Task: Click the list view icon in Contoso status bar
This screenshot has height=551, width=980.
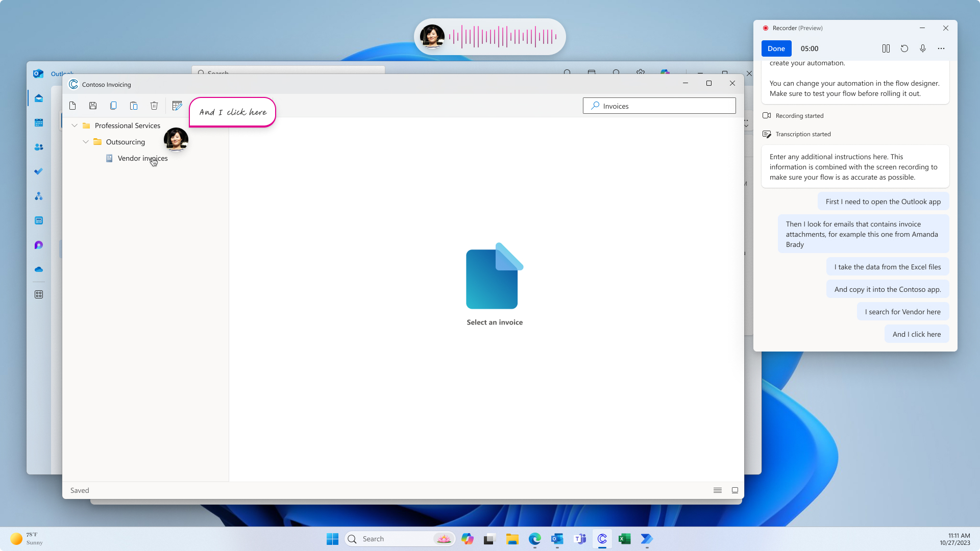Action: (718, 490)
